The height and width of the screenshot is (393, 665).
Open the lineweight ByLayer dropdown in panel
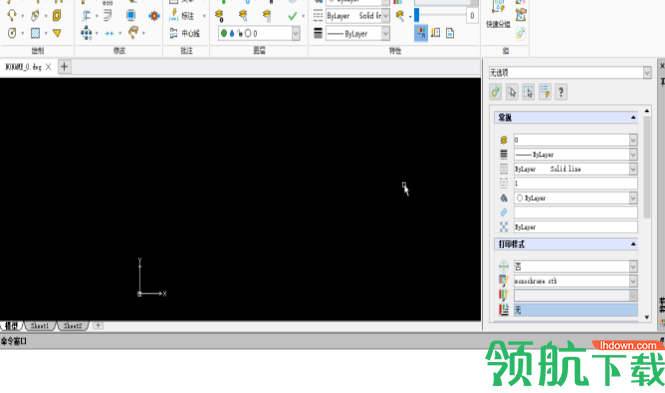576,155
